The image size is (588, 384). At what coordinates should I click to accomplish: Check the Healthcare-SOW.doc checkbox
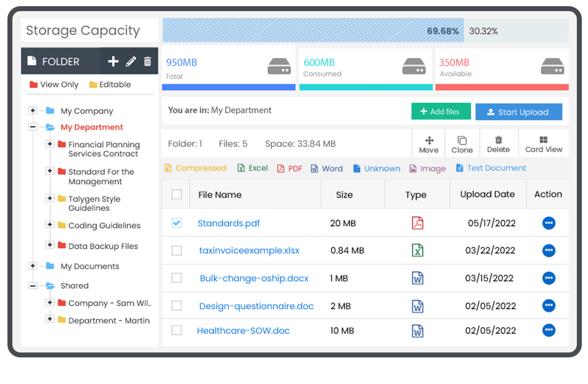(x=176, y=330)
